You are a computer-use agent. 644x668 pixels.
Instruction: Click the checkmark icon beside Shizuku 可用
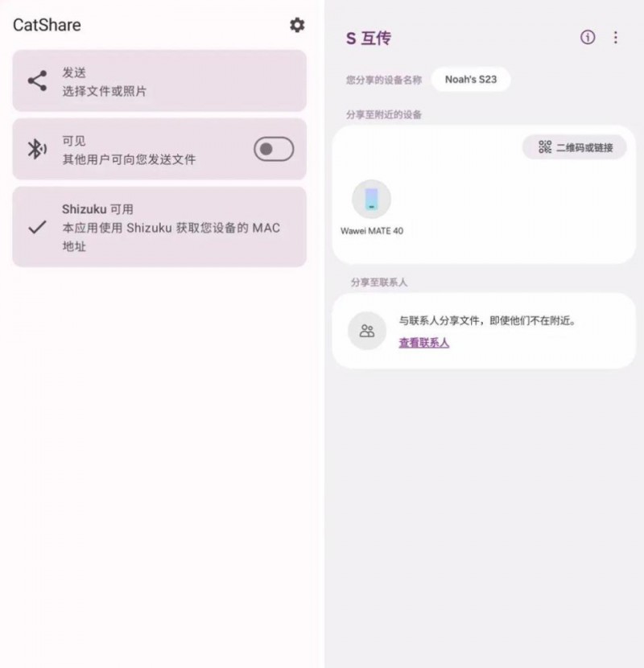click(x=38, y=227)
